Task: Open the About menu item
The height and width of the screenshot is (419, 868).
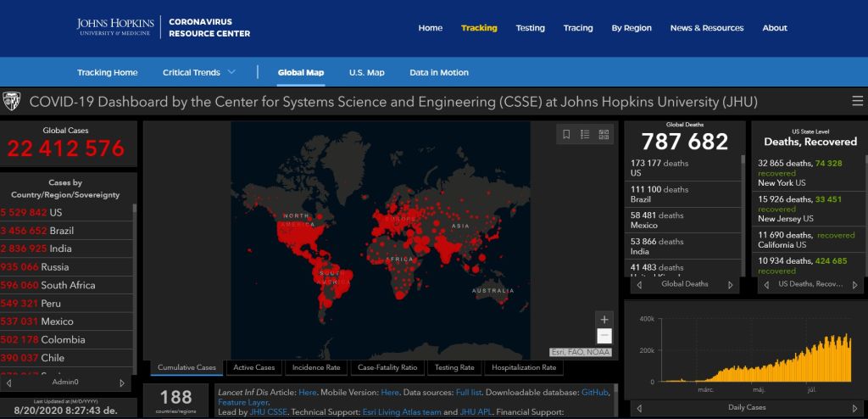Action: tap(775, 28)
